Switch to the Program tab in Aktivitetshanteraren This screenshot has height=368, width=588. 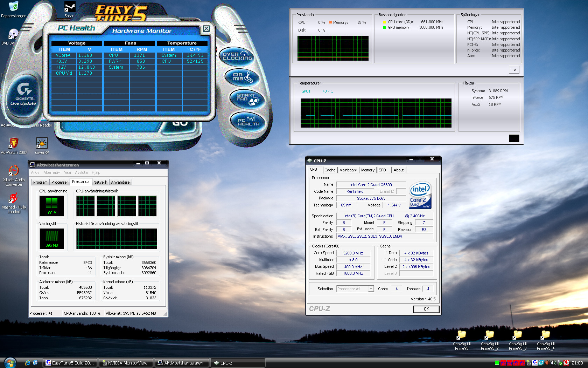(40, 182)
